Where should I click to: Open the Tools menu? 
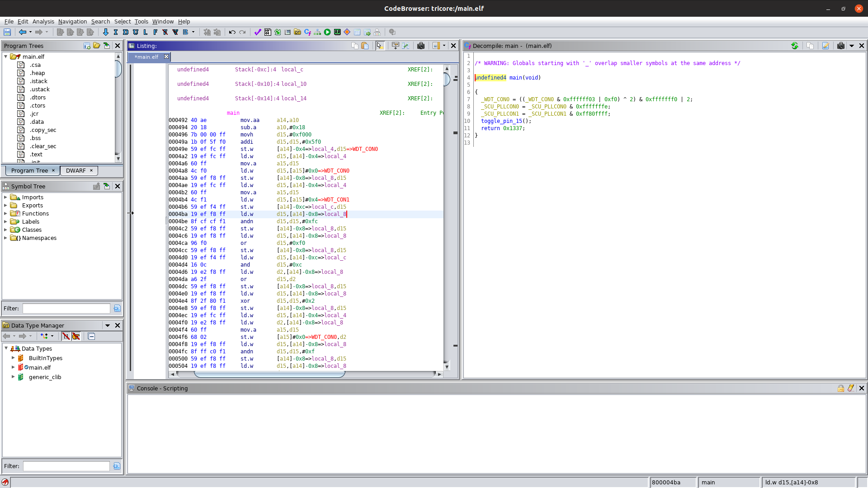(141, 21)
